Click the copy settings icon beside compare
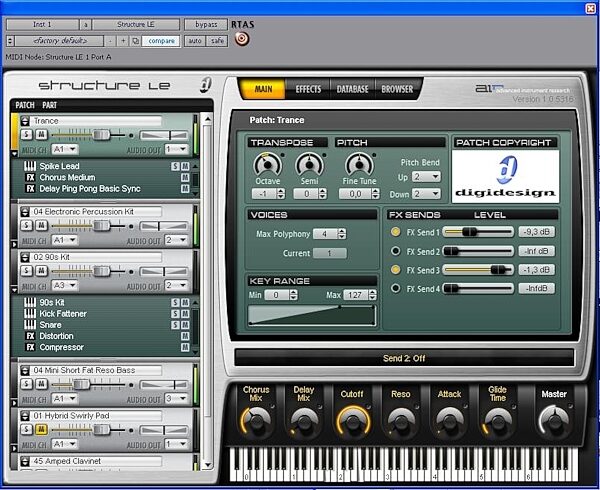This screenshot has height=490, width=600. click(x=135, y=41)
